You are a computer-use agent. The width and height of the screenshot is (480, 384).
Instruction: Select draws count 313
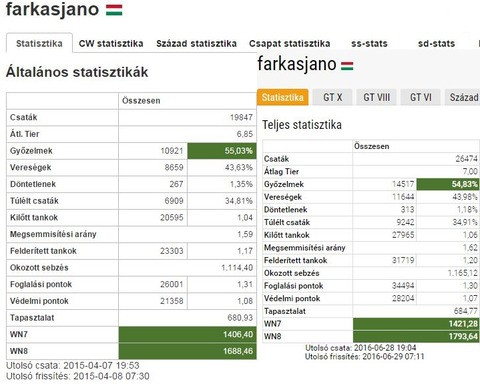407,209
